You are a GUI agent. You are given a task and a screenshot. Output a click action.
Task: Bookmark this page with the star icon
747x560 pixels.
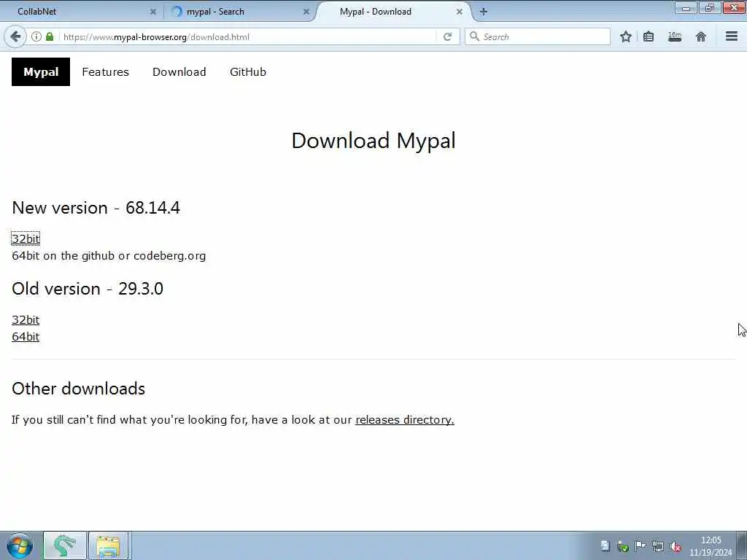pos(625,36)
